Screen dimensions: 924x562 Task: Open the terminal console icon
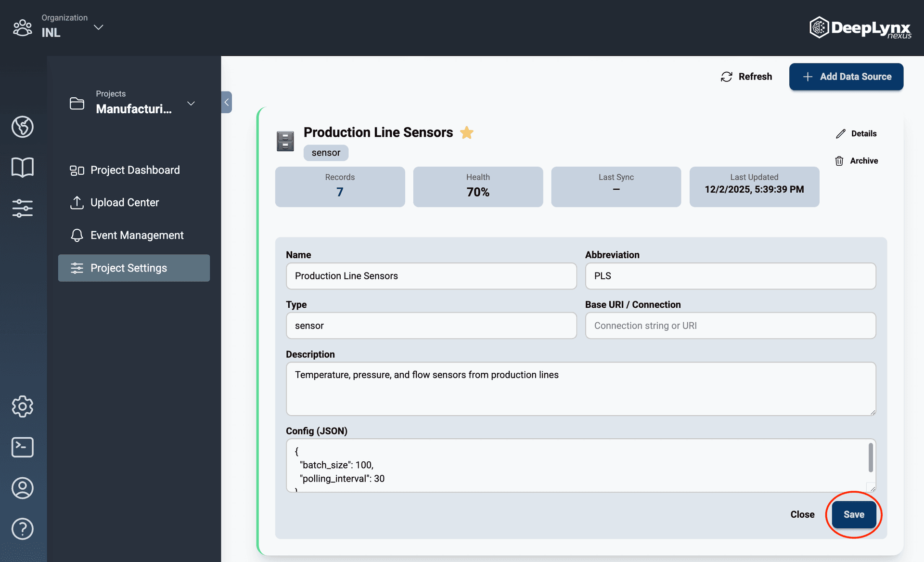click(x=23, y=447)
